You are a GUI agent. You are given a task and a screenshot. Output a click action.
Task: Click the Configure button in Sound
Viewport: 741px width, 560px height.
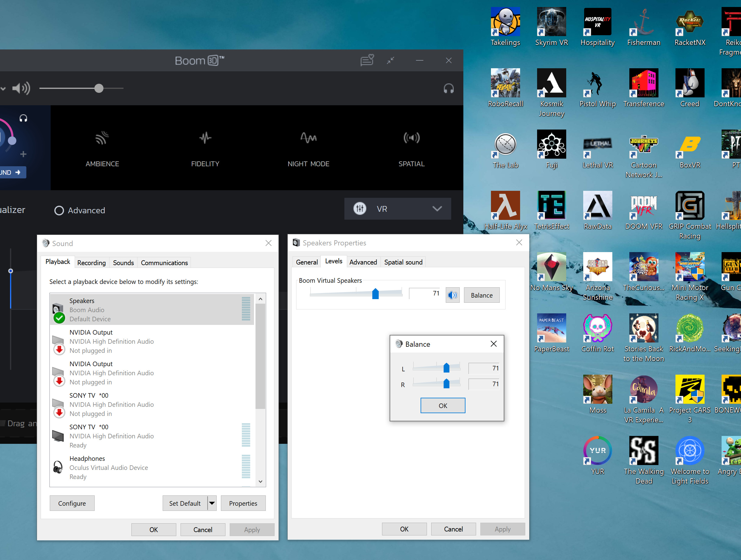[72, 503]
